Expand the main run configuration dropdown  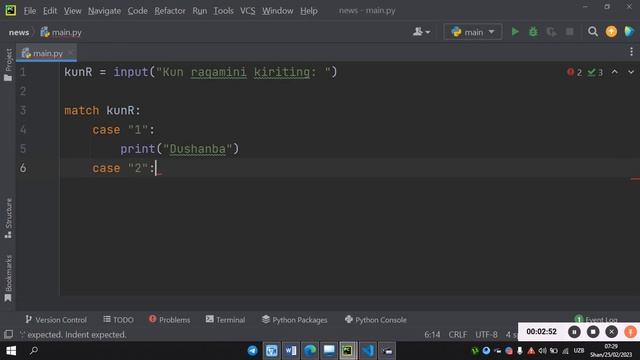pos(473,32)
